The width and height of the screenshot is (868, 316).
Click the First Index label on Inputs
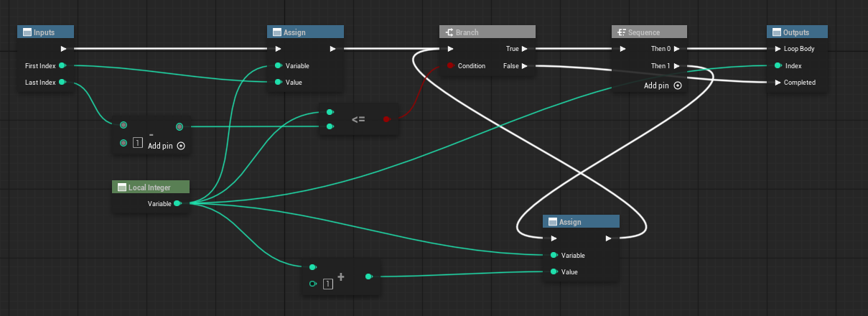pos(40,65)
